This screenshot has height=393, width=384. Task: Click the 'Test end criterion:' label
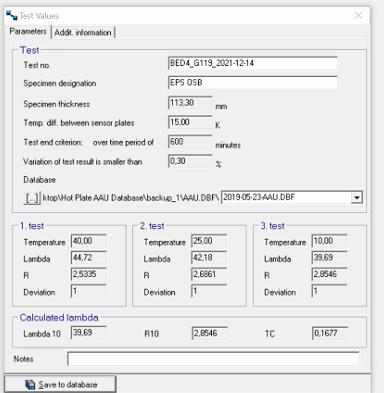click(x=53, y=142)
